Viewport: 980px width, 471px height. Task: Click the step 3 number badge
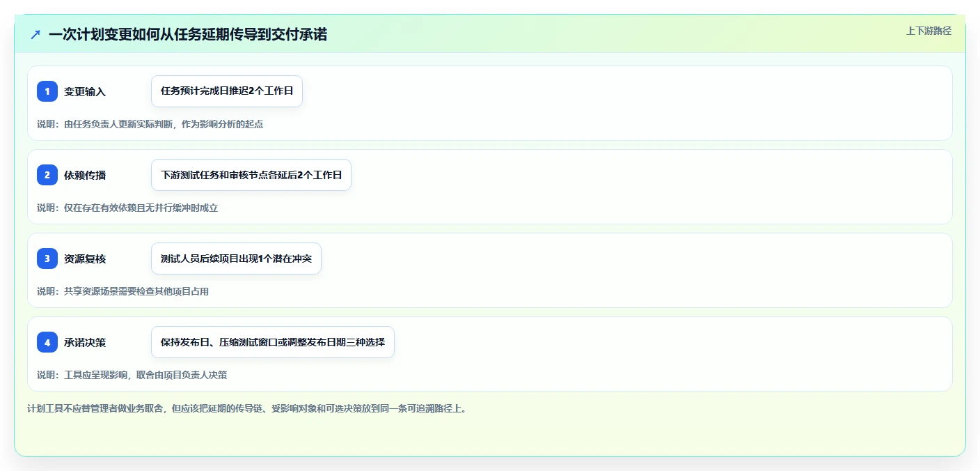point(47,258)
